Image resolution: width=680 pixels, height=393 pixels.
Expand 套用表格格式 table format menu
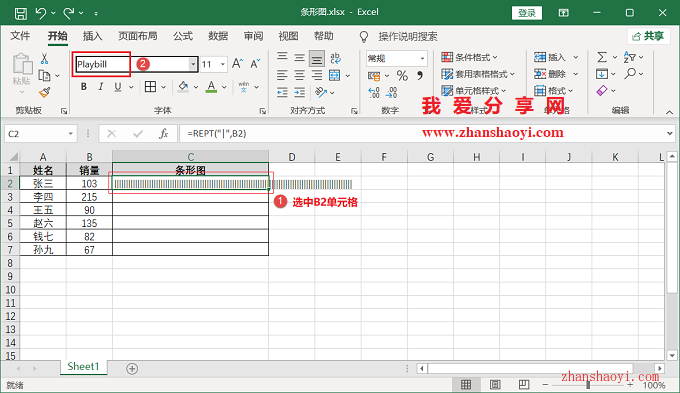click(x=478, y=74)
